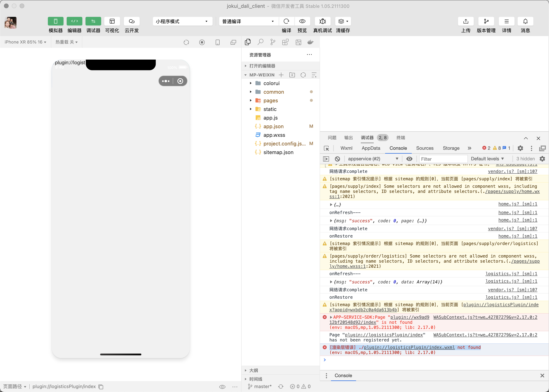Viewport: 549px width, 392px height.
Task: Open the Cloud Development panel icon
Action: (x=132, y=21)
